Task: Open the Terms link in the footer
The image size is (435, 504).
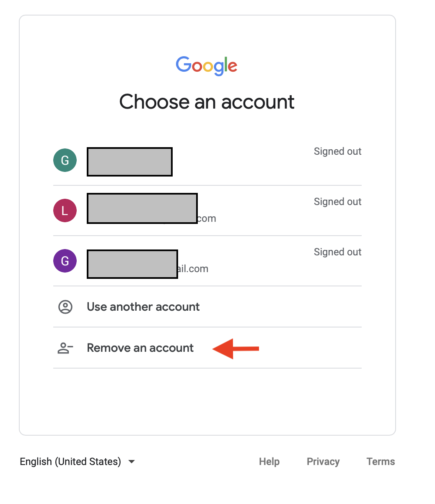Action: point(381,462)
